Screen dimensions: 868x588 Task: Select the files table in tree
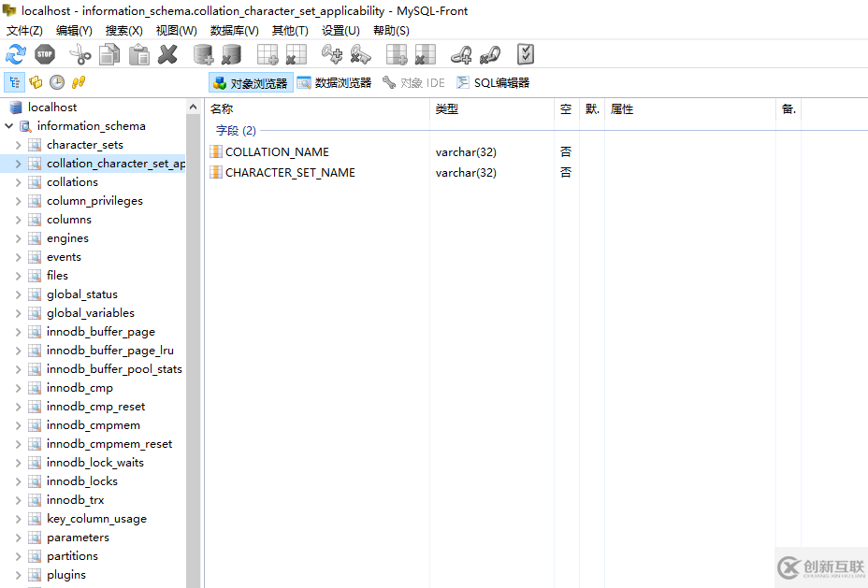point(57,276)
